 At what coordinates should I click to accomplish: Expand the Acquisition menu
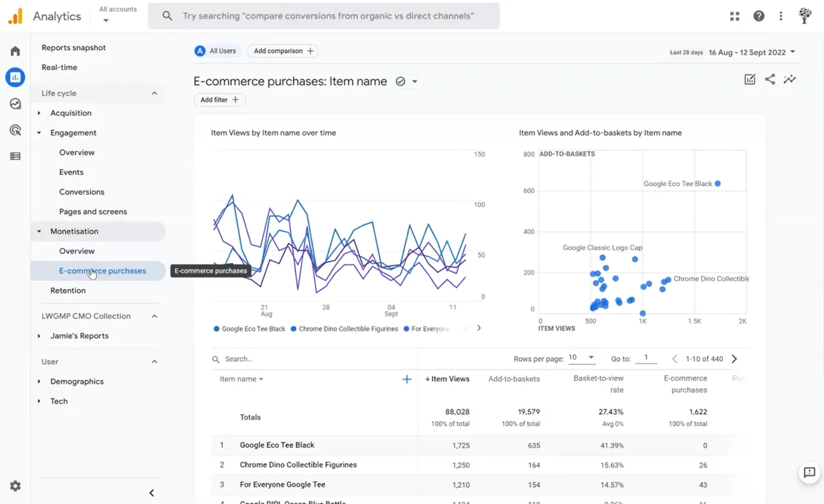coord(39,113)
